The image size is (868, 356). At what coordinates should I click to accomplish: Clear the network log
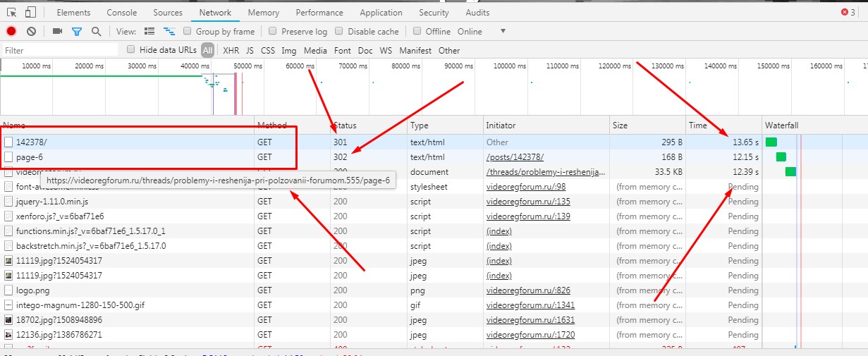click(31, 32)
